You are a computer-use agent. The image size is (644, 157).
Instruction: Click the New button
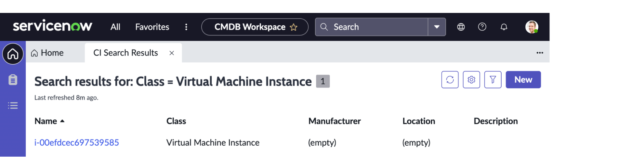click(523, 79)
